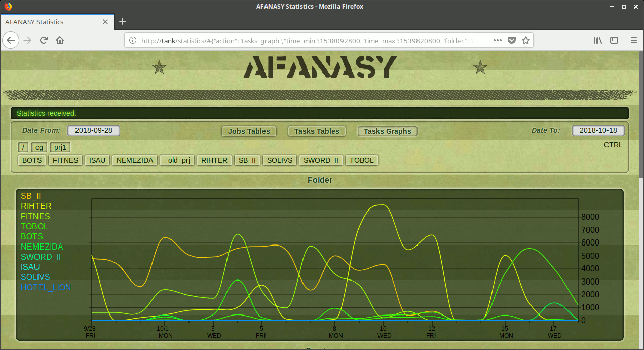
Task: Switch to Tasks Tables view
Action: [x=317, y=131]
